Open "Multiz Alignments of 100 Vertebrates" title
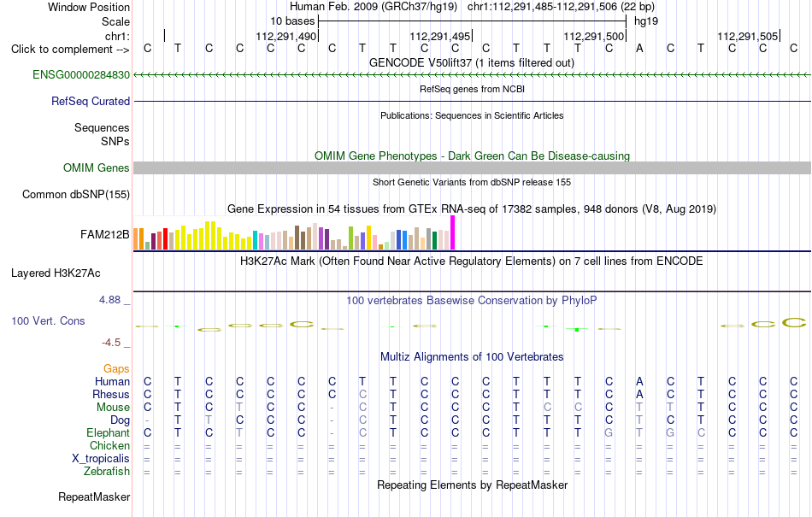This screenshot has height=517, width=812. (472, 356)
